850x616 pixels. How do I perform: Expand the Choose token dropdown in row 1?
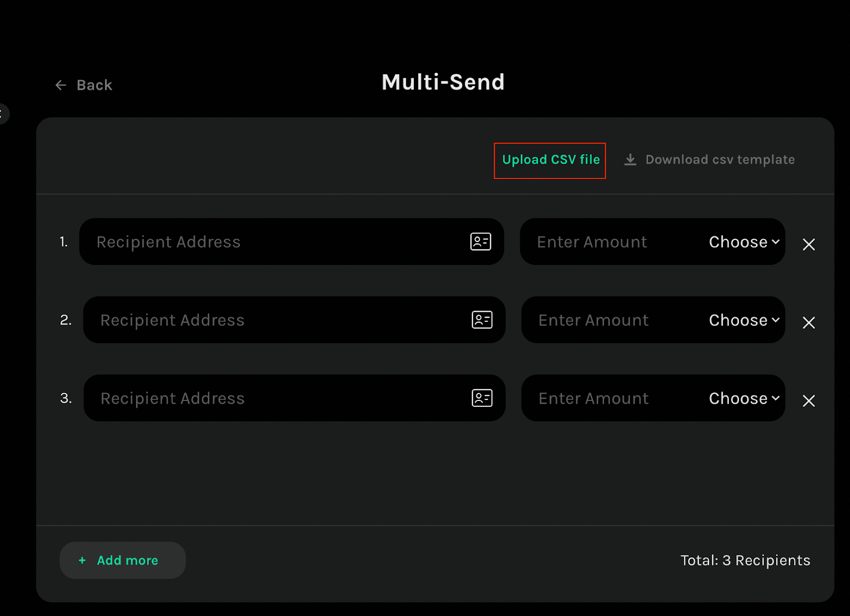744,242
